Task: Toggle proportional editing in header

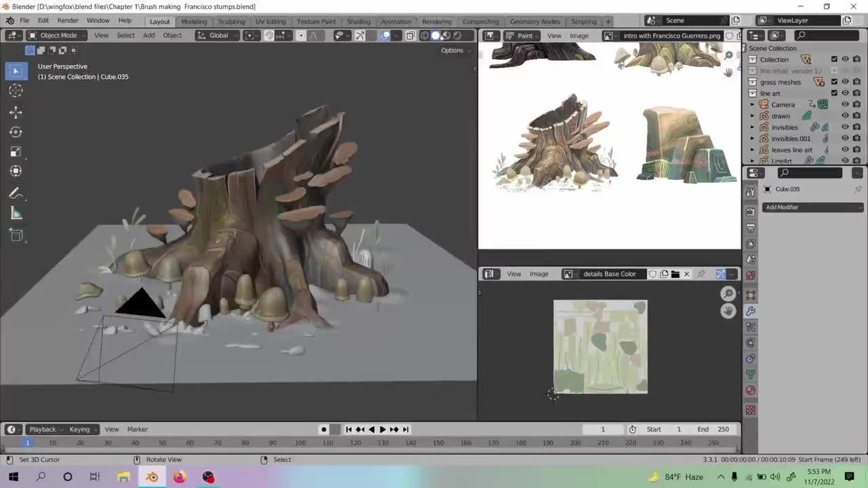Action: 301,35
